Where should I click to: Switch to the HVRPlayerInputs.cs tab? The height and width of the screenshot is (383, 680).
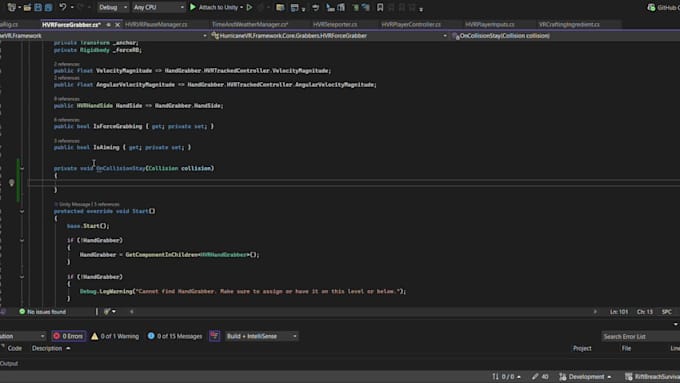pos(490,25)
